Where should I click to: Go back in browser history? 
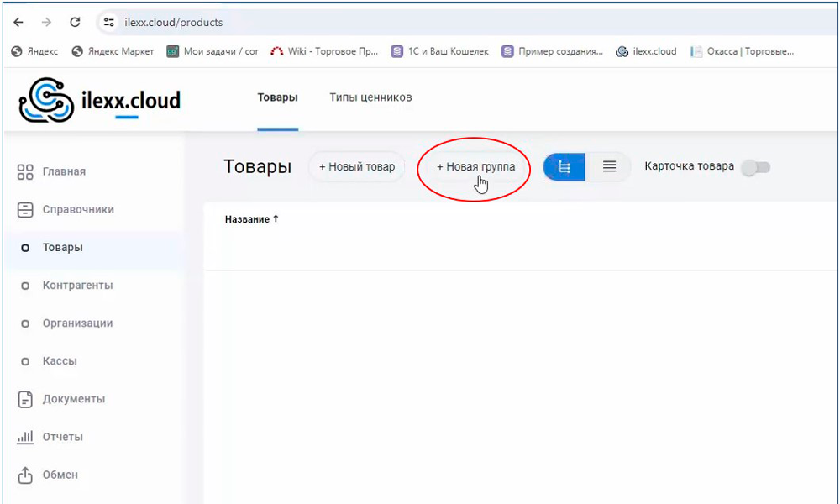pyautogui.click(x=18, y=22)
